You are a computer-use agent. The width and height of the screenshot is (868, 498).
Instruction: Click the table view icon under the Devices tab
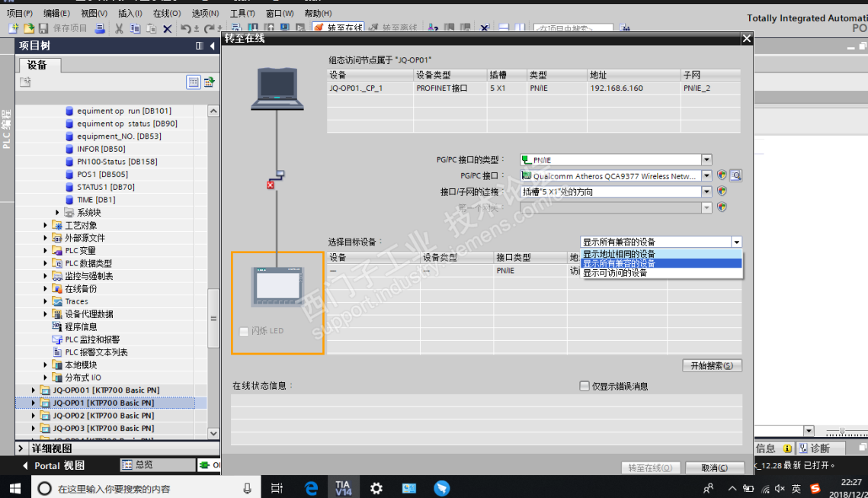[194, 82]
